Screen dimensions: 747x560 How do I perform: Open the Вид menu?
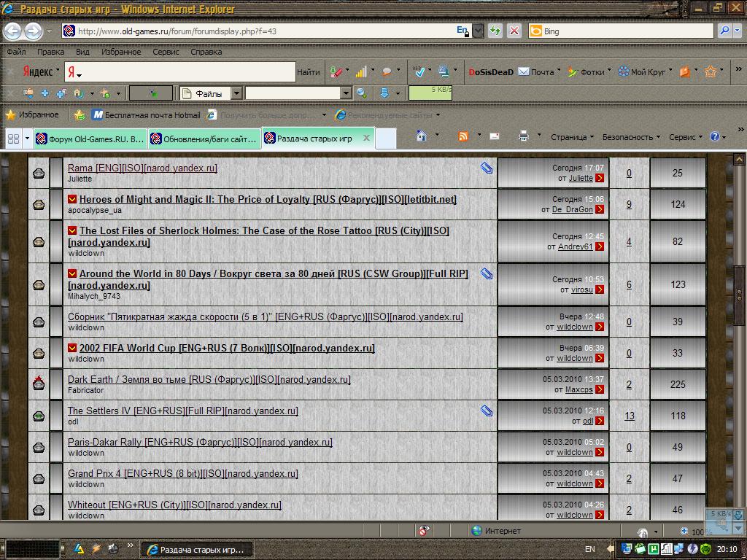click(82, 52)
